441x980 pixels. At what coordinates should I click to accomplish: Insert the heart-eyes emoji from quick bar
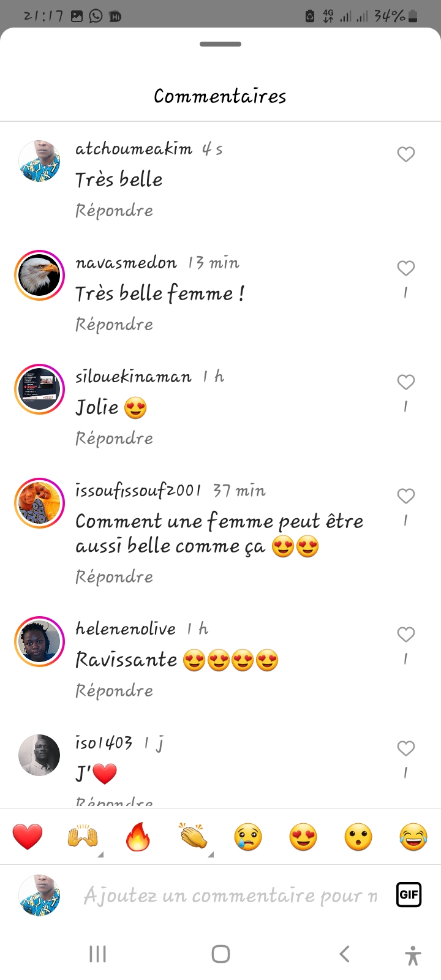point(303,837)
